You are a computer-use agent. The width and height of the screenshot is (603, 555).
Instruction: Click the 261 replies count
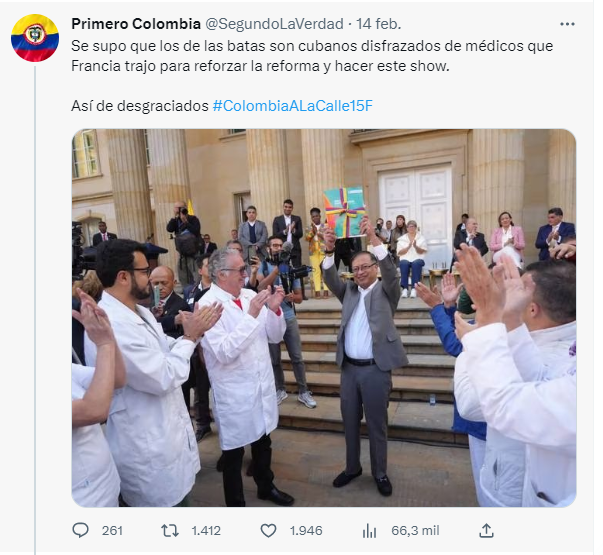(112, 531)
